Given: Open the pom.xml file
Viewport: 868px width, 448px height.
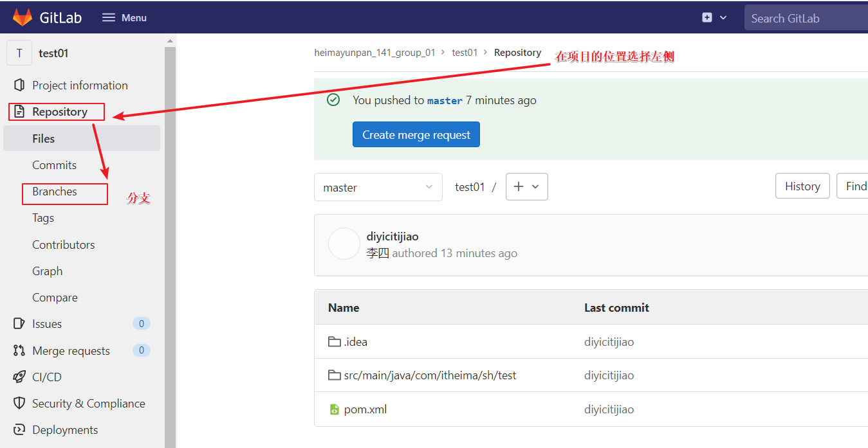Looking at the screenshot, I should (x=365, y=409).
